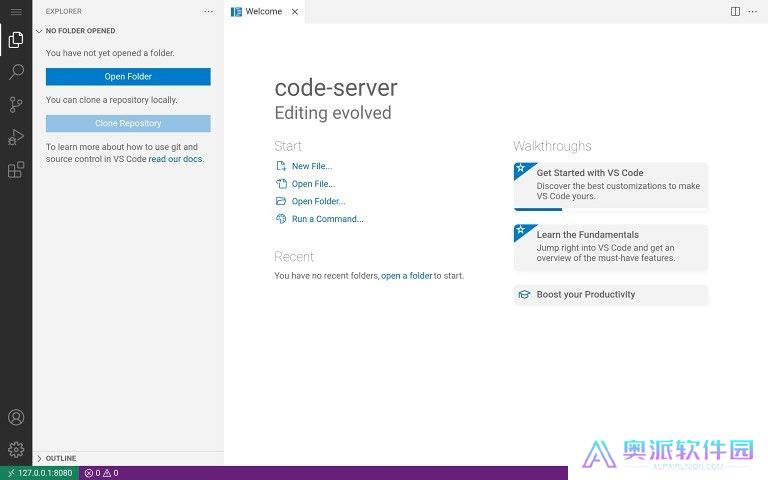Viewport: 768px width, 480px height.
Task: Switch to the Welcome tab
Action: click(264, 11)
